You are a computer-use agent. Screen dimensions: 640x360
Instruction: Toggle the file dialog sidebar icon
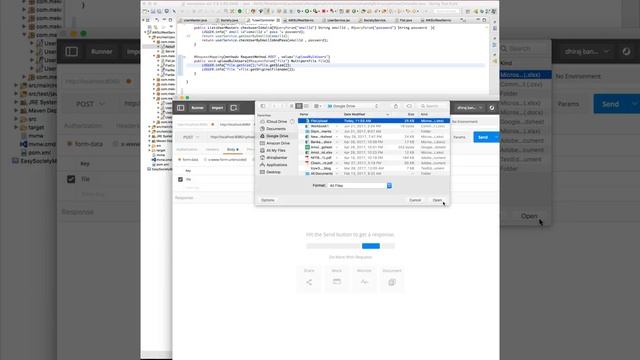263,106
